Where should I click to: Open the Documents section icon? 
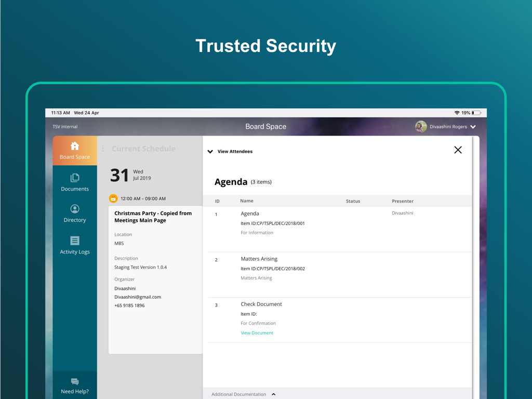[75, 178]
